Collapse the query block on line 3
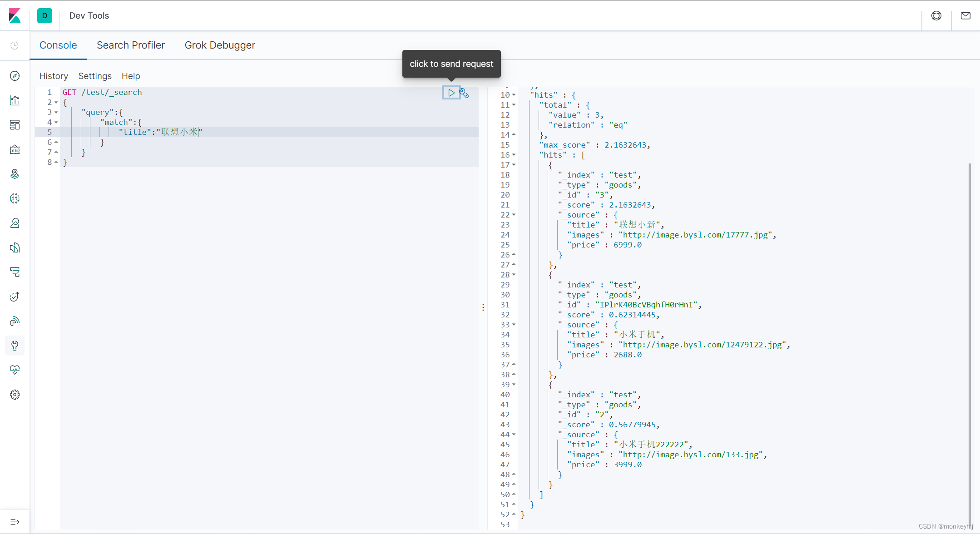Viewport: 980px width, 534px height. [x=56, y=112]
